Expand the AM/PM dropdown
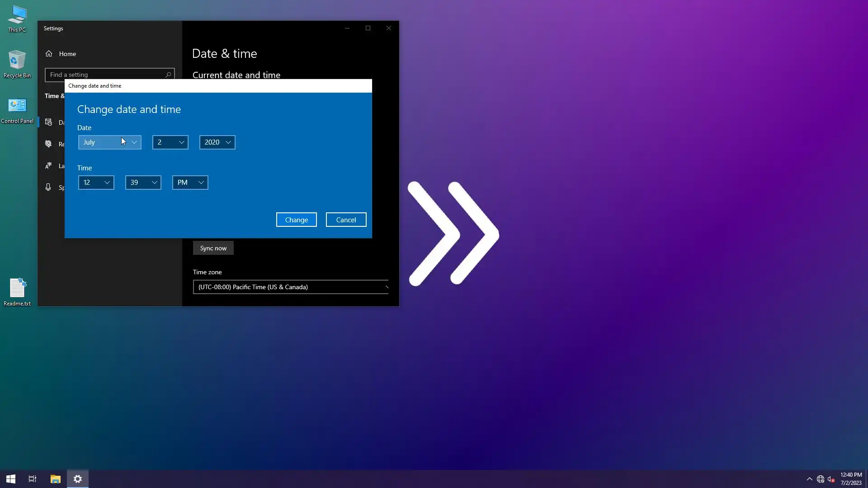The image size is (868, 488). click(x=190, y=183)
